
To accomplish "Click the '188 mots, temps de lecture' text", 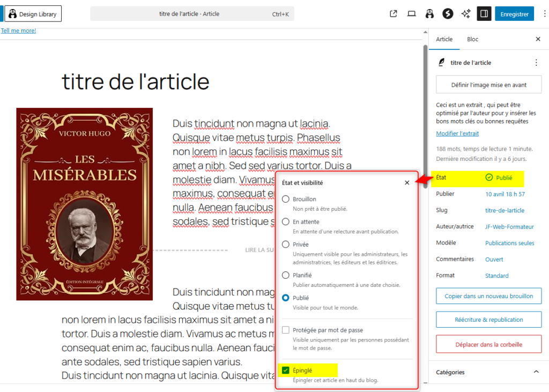I will coord(484,149).
